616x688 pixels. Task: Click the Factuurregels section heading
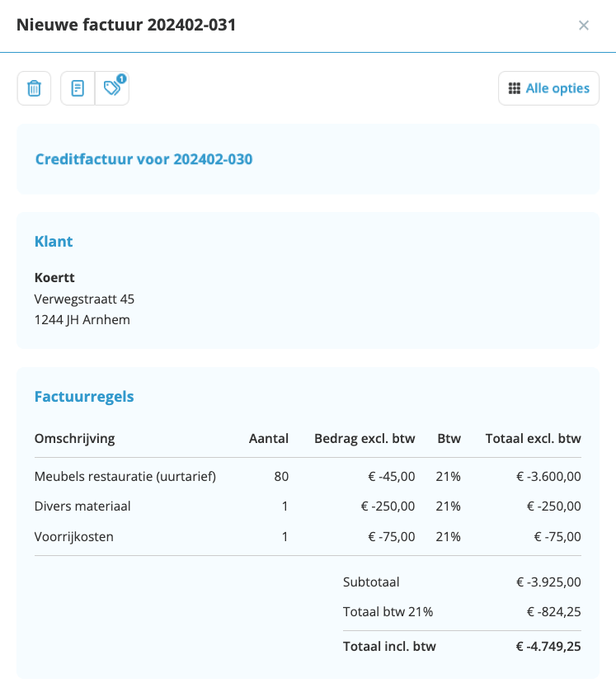pos(84,396)
